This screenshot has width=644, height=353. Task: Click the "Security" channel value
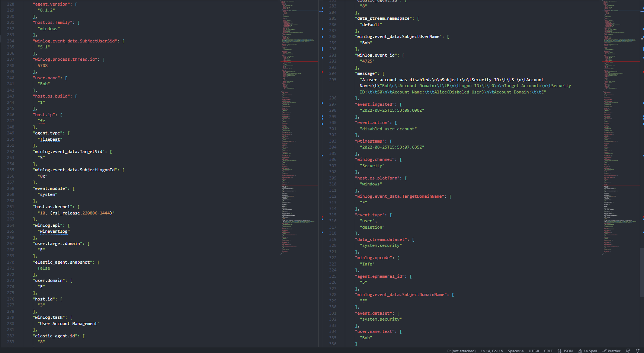[372, 166]
